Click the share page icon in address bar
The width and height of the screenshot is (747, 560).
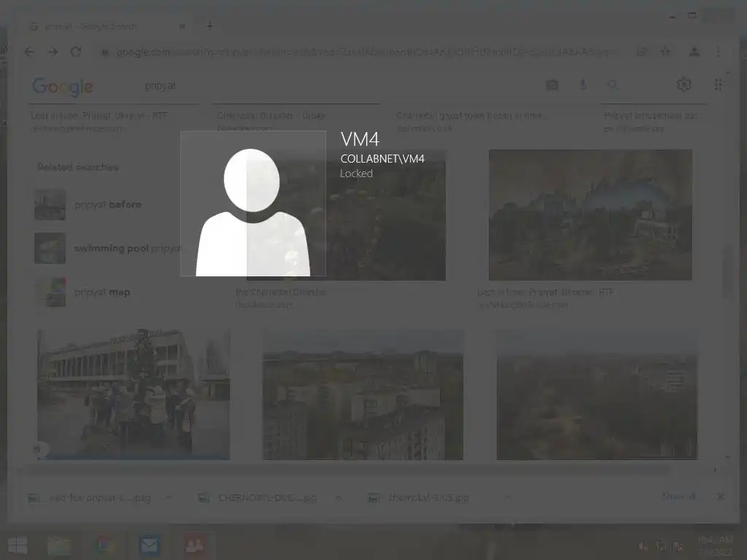(642, 52)
